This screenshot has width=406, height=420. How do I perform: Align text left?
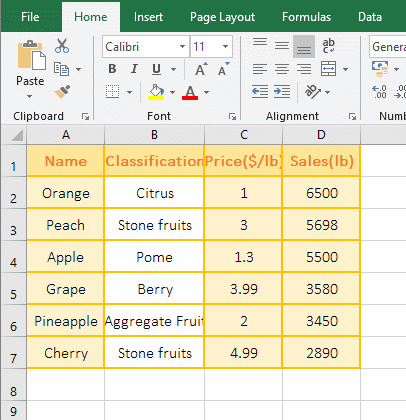click(260, 69)
